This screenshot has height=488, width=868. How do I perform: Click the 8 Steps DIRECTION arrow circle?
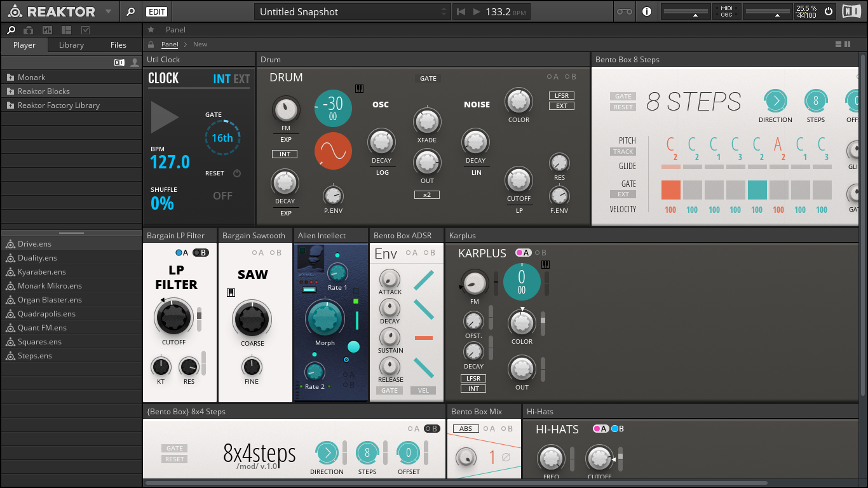click(x=775, y=101)
